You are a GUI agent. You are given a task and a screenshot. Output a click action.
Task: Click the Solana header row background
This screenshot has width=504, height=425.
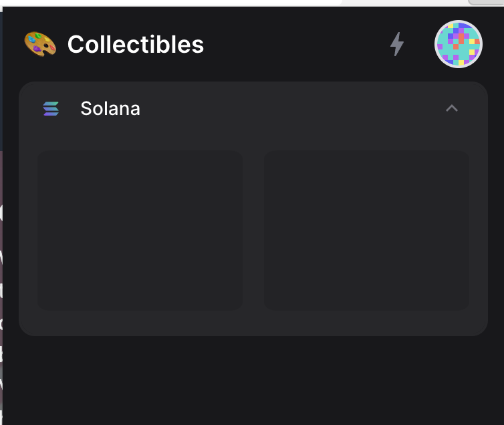click(x=253, y=108)
